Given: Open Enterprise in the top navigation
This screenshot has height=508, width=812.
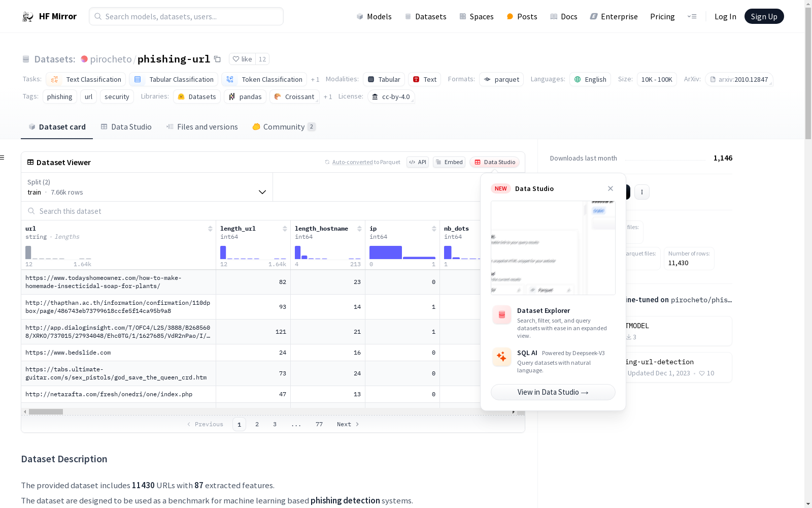Looking at the screenshot, I should click(614, 16).
